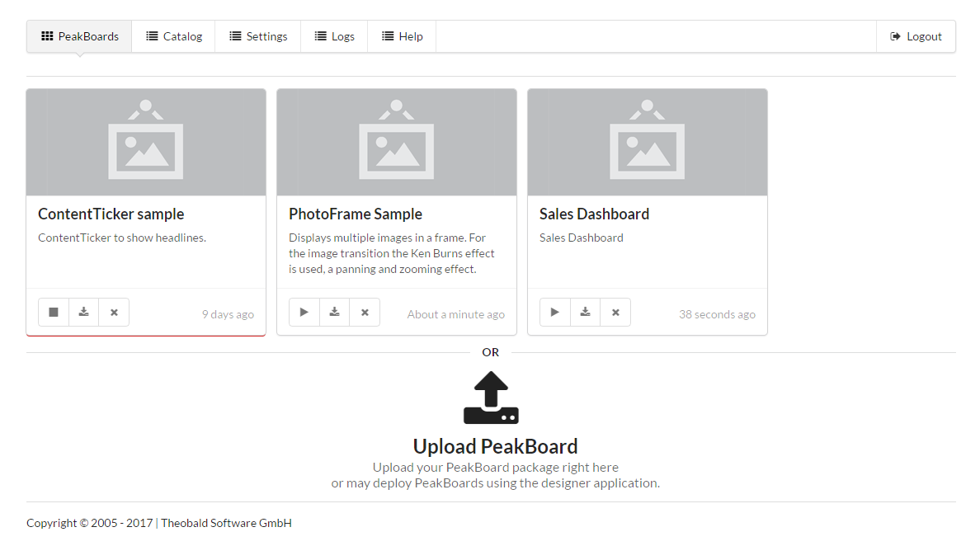The image size is (980, 546).
Task: Click the PhotoFrame Sample preview image
Action: (397, 142)
